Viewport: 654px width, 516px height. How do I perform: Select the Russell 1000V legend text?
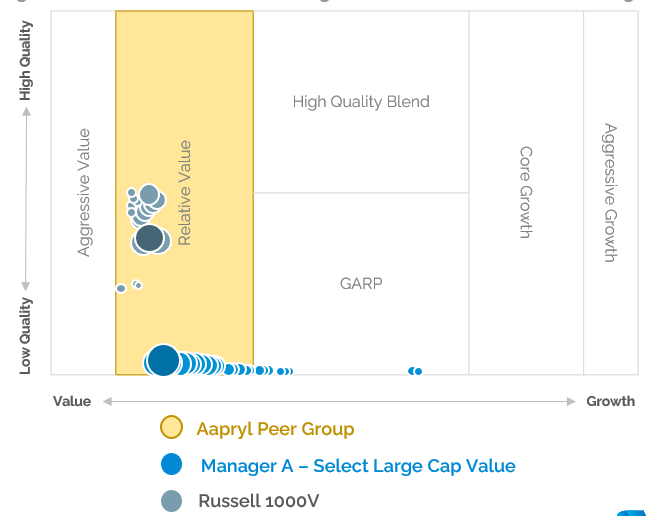click(x=259, y=501)
